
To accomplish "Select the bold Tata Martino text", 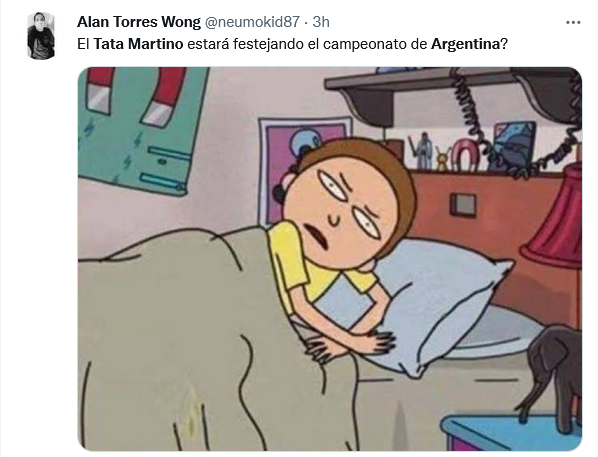I will tap(138, 44).
